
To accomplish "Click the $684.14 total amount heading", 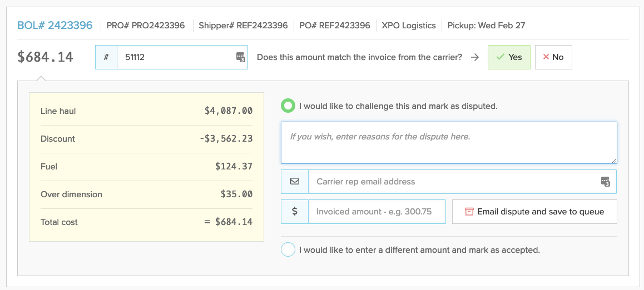I will 45,57.
